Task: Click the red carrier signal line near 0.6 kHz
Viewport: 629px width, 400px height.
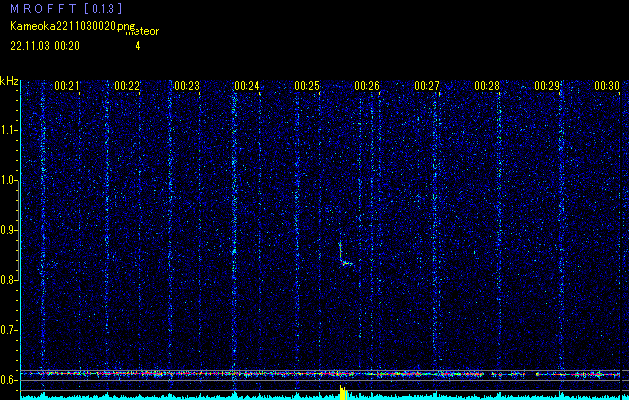Action: click(321, 374)
